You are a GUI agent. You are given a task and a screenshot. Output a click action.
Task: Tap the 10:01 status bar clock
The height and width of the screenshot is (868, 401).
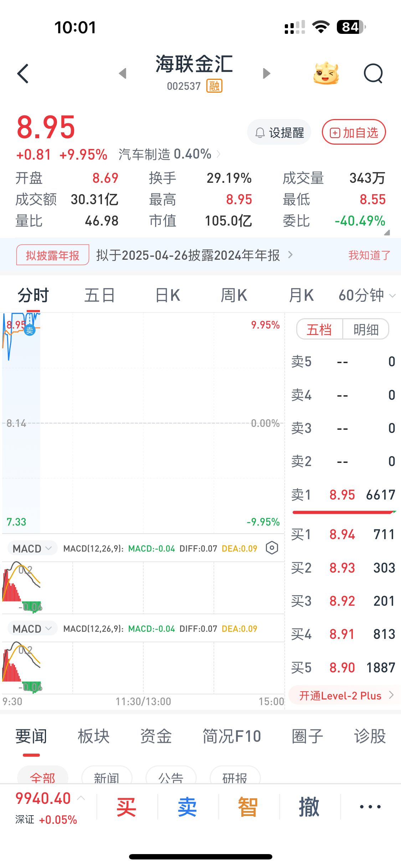[75, 27]
